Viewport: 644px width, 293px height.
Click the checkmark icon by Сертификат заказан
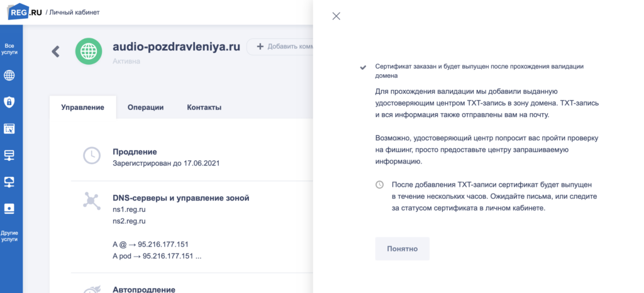363,67
